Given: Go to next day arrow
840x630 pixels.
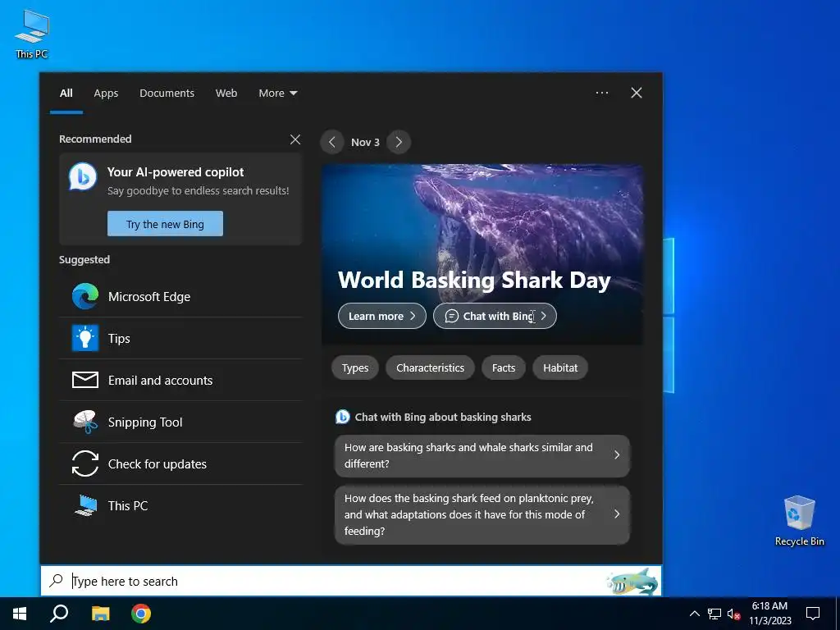Looking at the screenshot, I should (399, 142).
